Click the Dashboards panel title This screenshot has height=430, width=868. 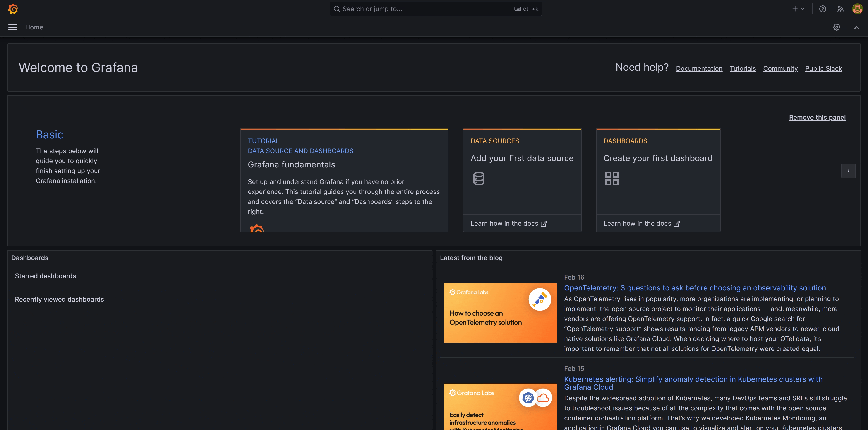click(x=30, y=258)
